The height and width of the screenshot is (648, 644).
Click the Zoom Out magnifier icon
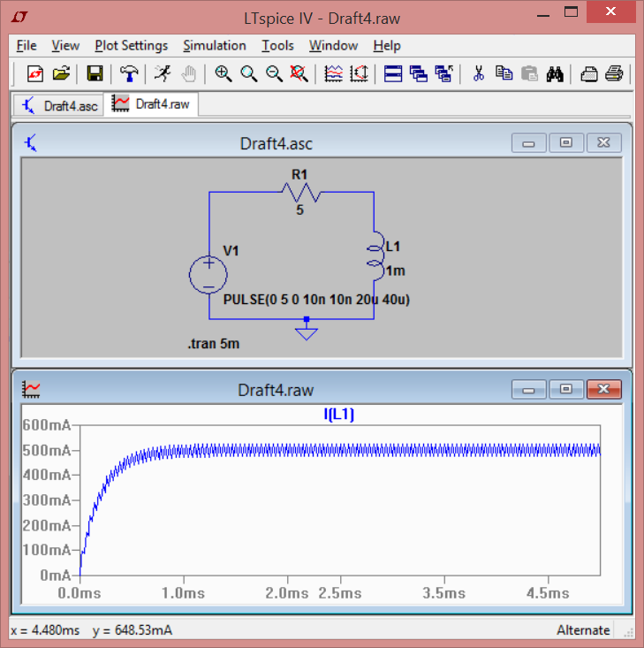pyautogui.click(x=274, y=74)
